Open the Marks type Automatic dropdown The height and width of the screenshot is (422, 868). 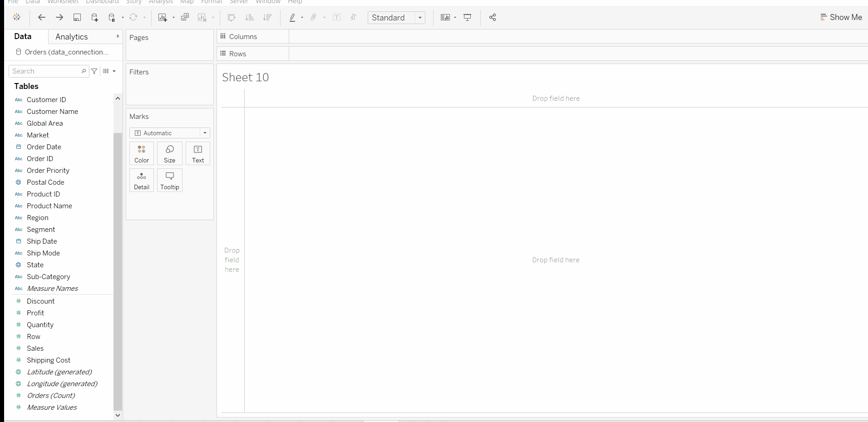pyautogui.click(x=170, y=133)
